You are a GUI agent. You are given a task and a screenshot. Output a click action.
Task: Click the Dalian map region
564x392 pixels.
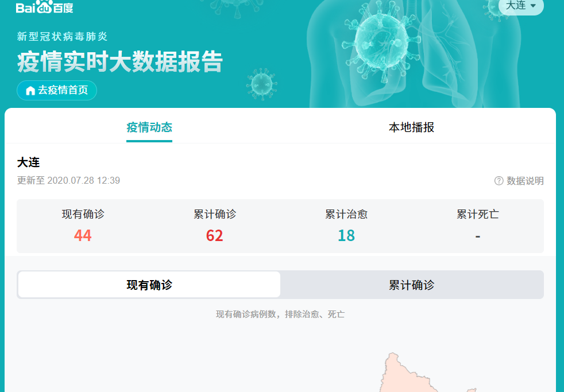coord(402,373)
